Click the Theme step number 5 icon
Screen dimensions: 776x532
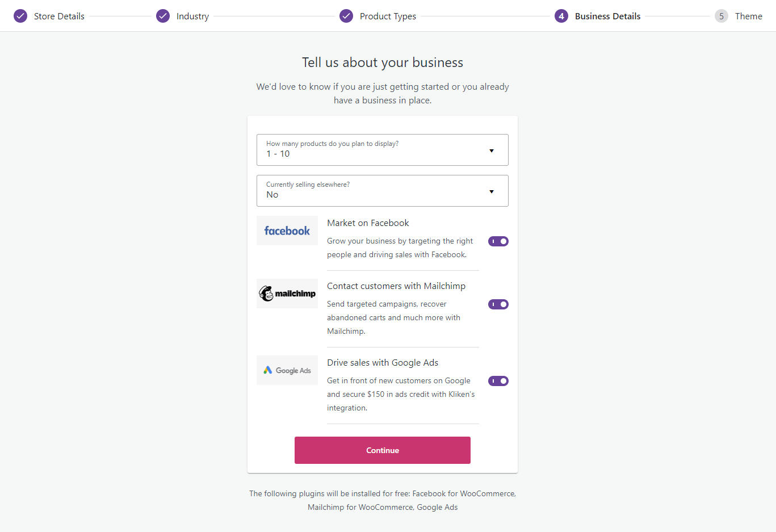(x=722, y=16)
